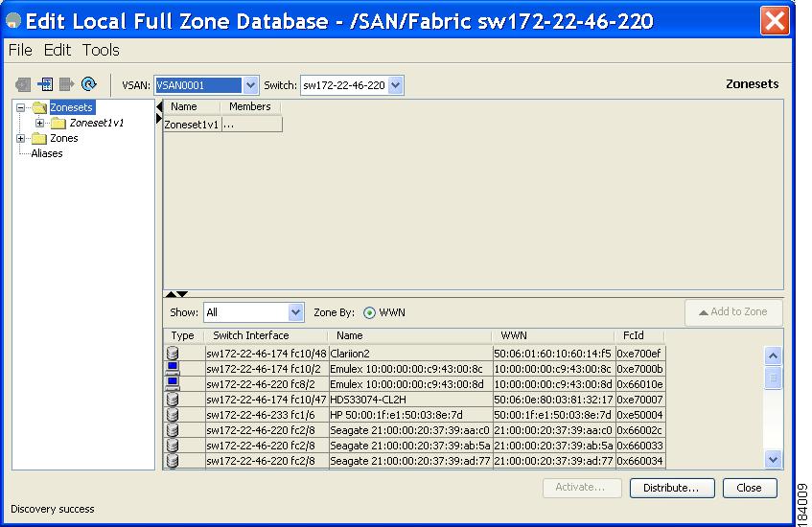Click the FcId cell 0x66010e
The width and height of the screenshot is (812, 527).
click(x=640, y=384)
